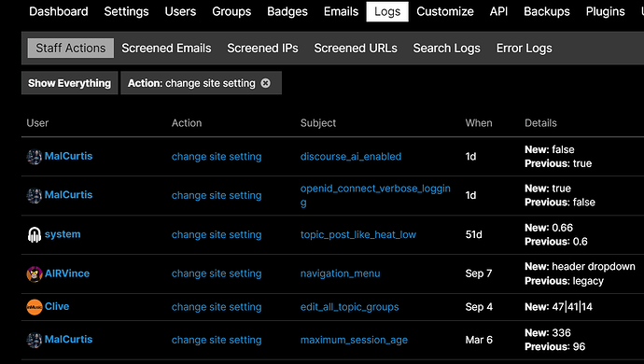This screenshot has height=364, width=644.
Task: Open the Customize tab
Action: [x=445, y=11]
